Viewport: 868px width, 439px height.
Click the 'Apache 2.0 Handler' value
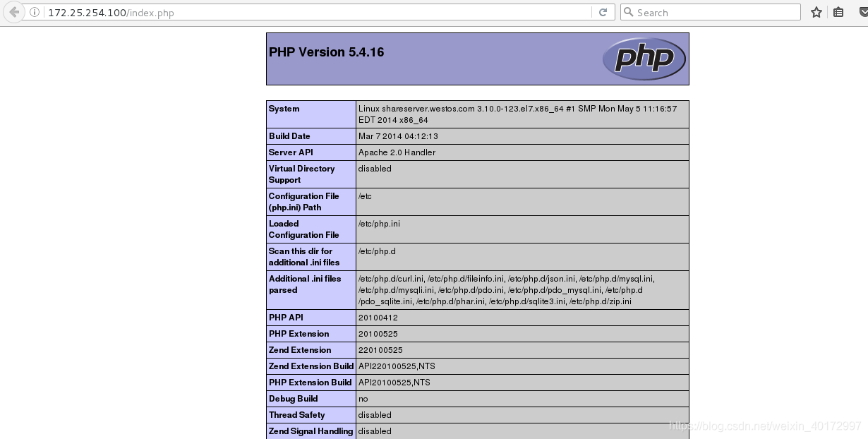(397, 152)
